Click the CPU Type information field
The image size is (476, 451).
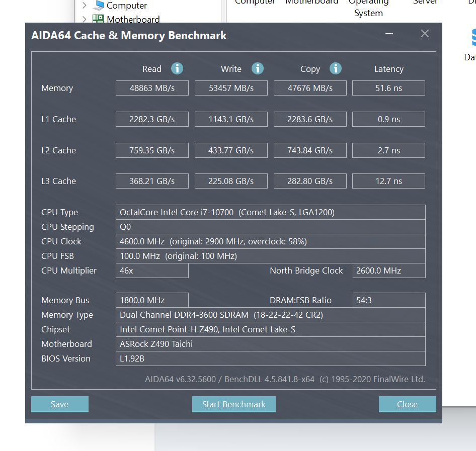coord(270,212)
